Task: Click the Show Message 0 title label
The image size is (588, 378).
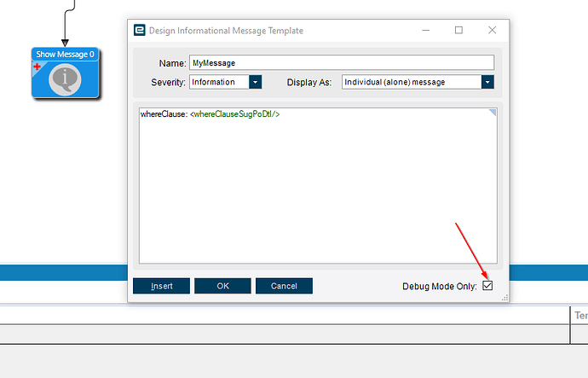Action: pos(66,55)
